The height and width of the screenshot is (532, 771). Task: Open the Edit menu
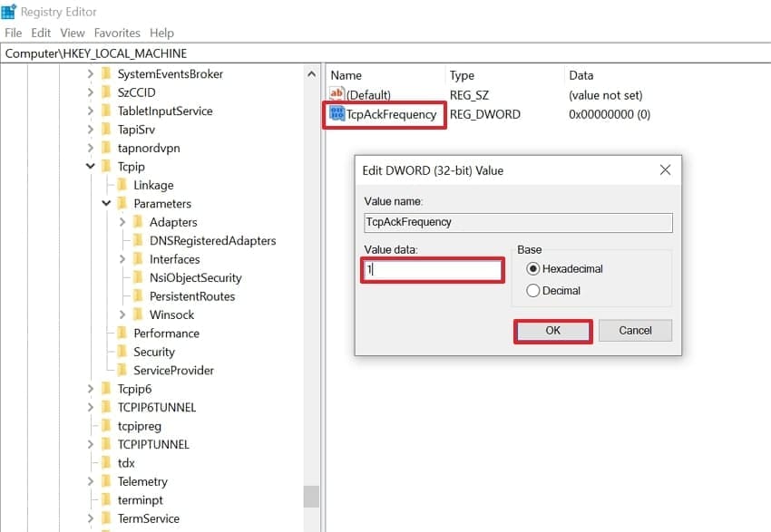(41, 33)
